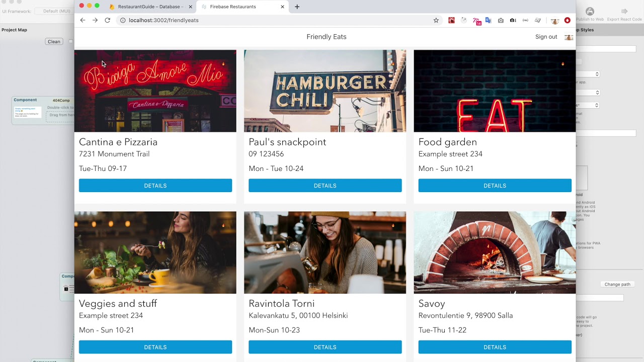Click the address Kalevankatu 5, 00100 Helsinki
Screen dimensions: 644x362
298,316
